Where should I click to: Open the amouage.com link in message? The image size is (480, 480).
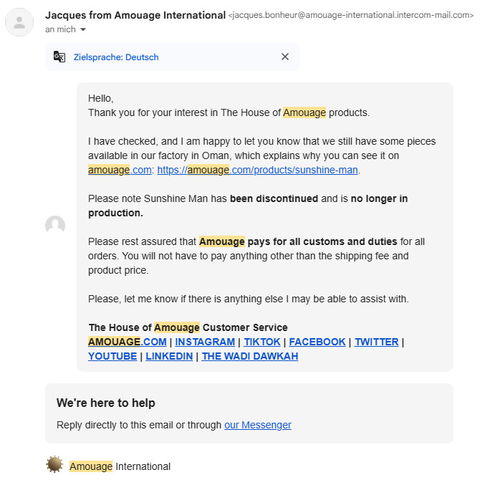click(120, 170)
